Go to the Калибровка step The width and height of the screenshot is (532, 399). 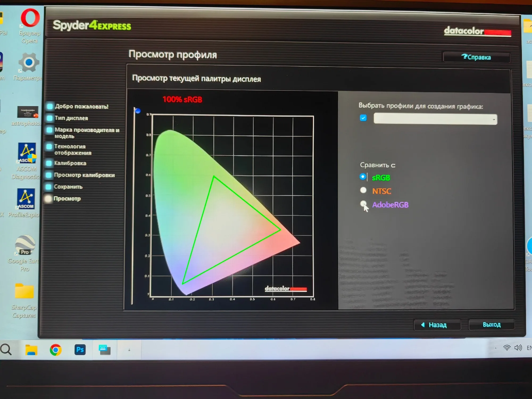(x=70, y=163)
